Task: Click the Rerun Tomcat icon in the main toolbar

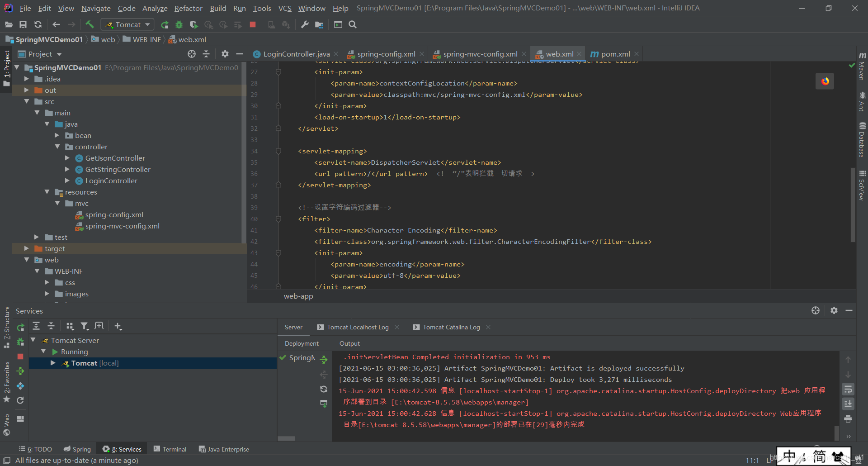Action: [x=165, y=24]
